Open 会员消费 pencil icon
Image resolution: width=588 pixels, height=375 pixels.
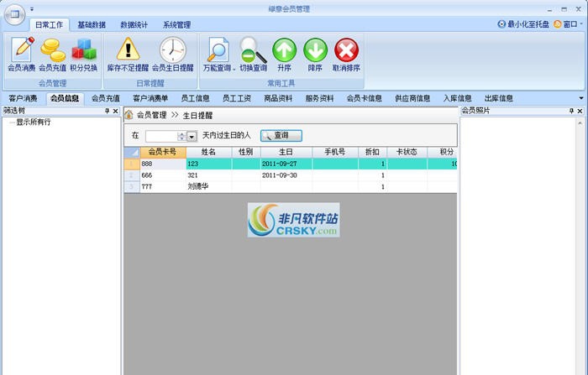coord(22,55)
